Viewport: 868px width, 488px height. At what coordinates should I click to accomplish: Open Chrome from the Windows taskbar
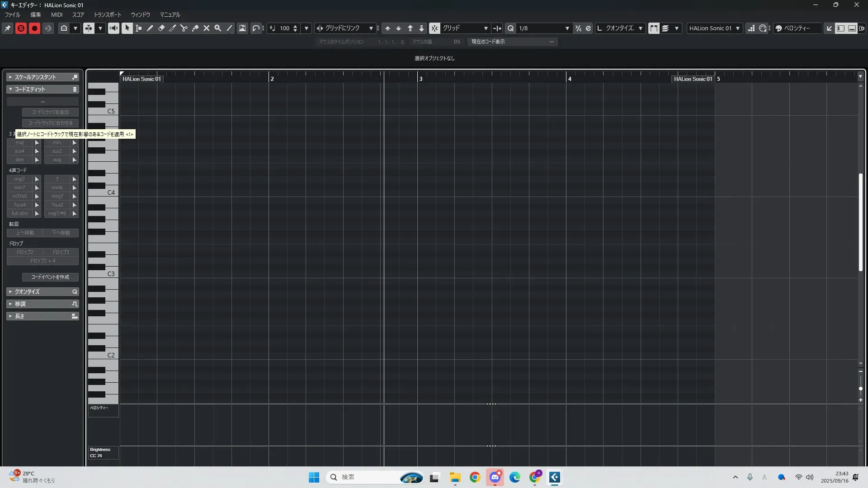pyautogui.click(x=475, y=477)
